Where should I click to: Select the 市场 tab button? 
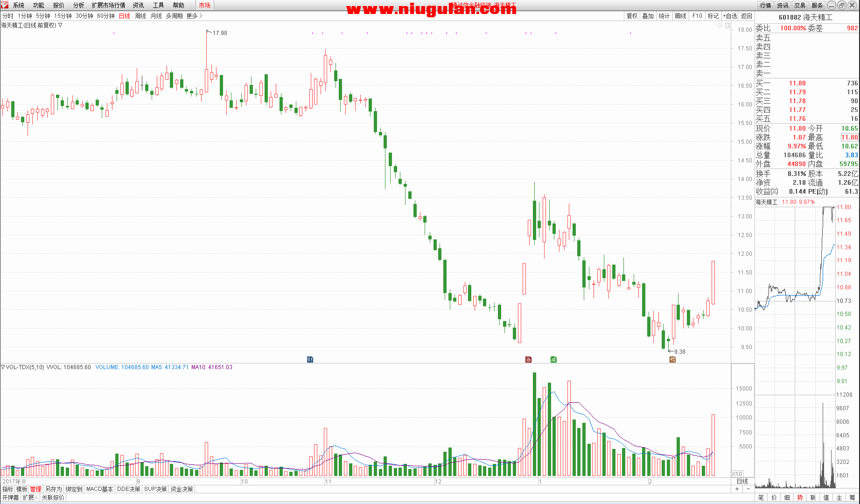tap(204, 5)
